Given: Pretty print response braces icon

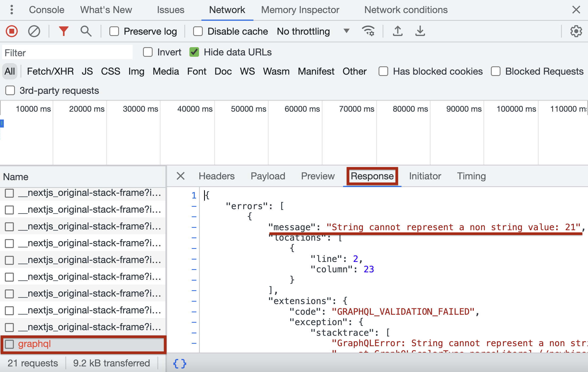Looking at the screenshot, I should [x=180, y=363].
